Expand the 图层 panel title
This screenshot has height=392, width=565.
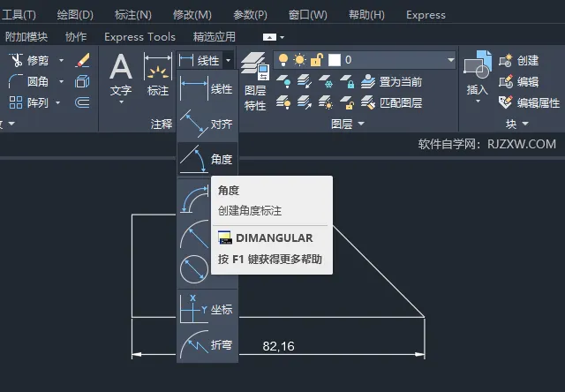347,124
